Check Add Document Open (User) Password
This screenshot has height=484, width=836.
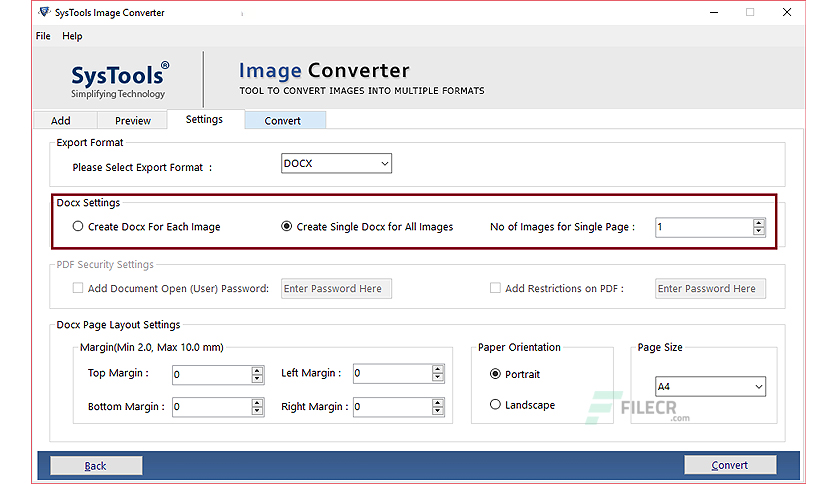point(78,288)
